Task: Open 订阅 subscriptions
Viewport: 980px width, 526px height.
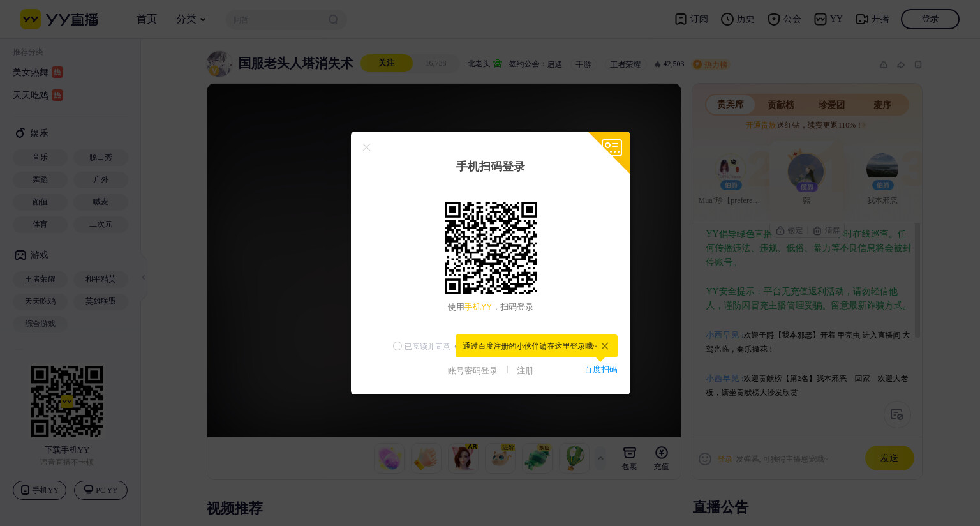Action: [692, 19]
